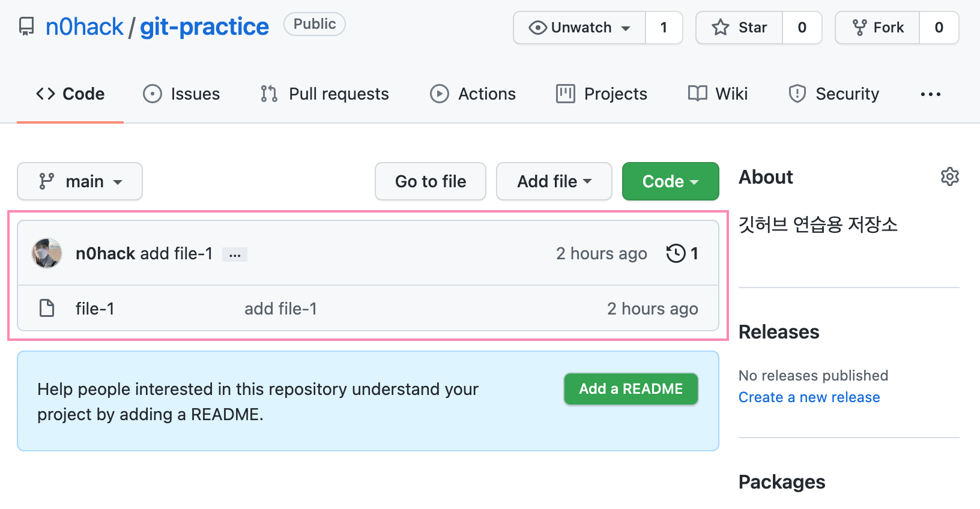Click the Projects board icon
This screenshot has height=509, width=980.
(566, 94)
